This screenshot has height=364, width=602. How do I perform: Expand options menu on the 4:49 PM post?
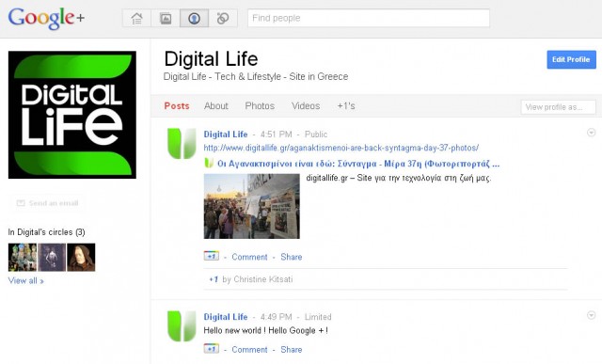click(x=592, y=315)
